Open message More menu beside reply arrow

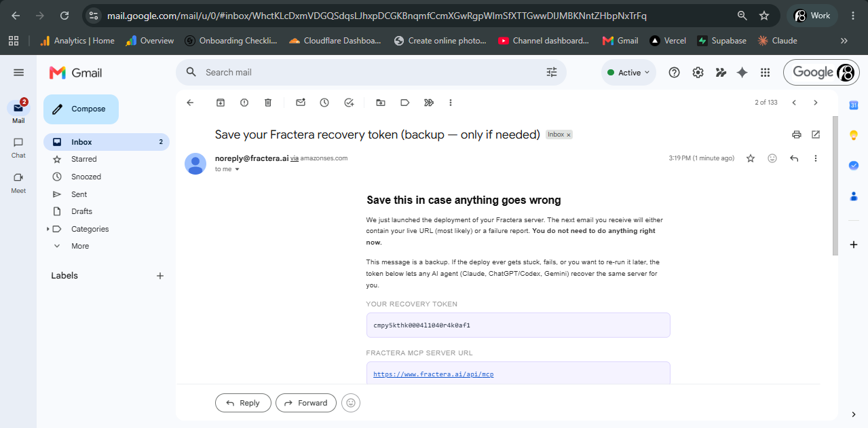pyautogui.click(x=816, y=158)
